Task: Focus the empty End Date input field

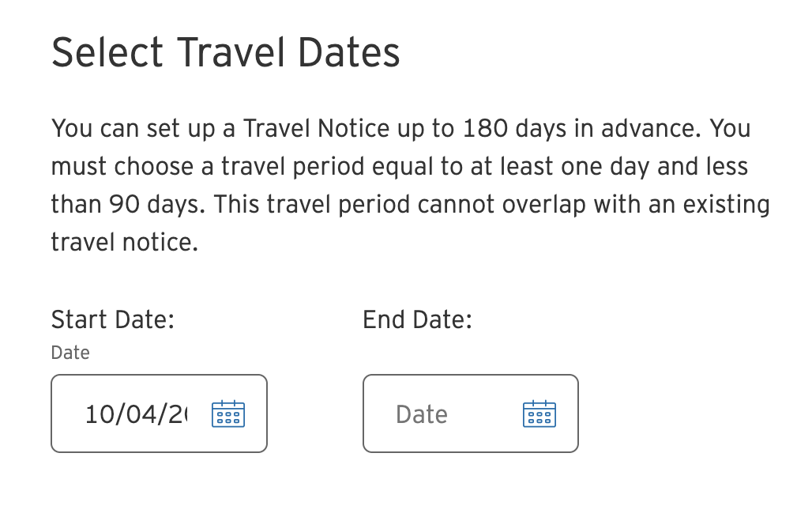Action: [442, 414]
